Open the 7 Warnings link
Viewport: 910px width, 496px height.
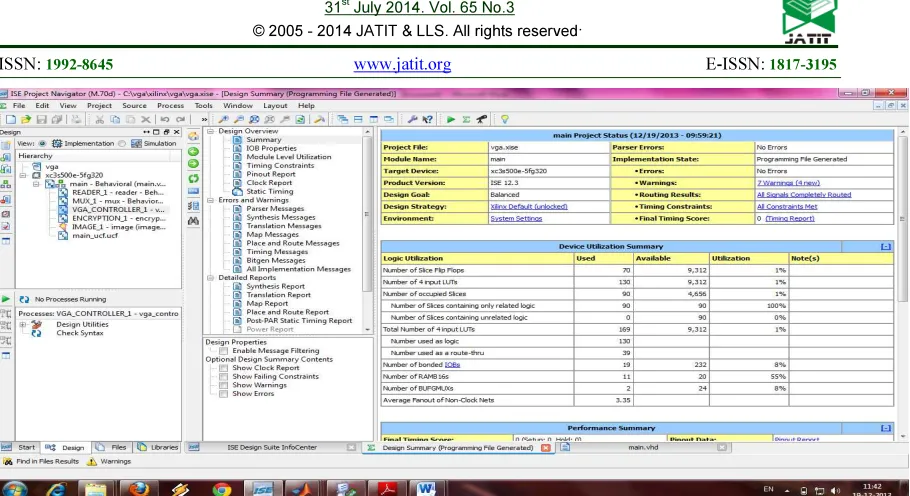tap(788, 183)
